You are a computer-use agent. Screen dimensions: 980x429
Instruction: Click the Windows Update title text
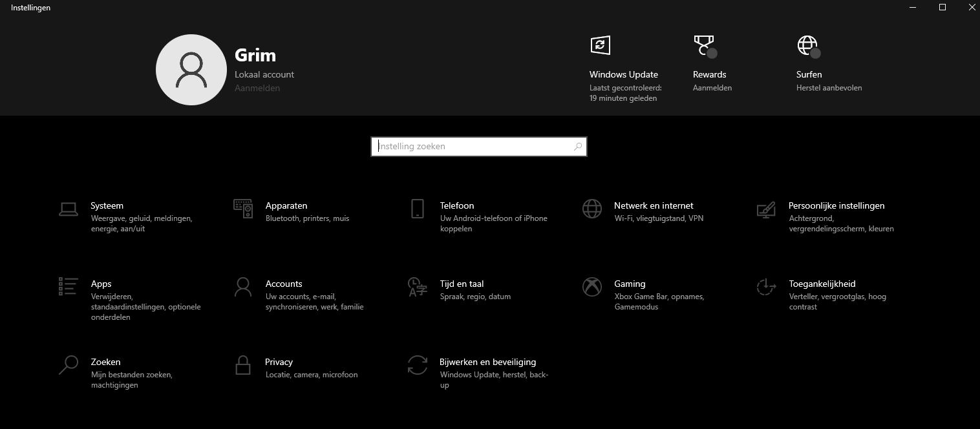pos(624,74)
